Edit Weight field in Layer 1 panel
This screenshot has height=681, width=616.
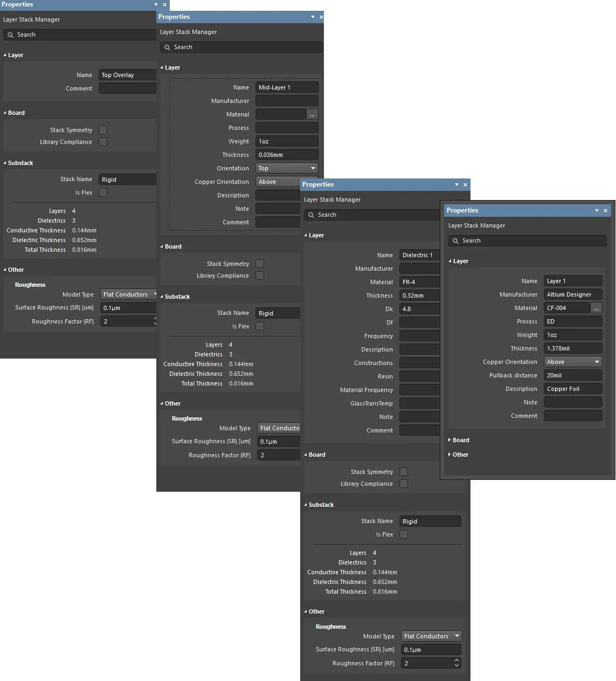click(x=573, y=335)
